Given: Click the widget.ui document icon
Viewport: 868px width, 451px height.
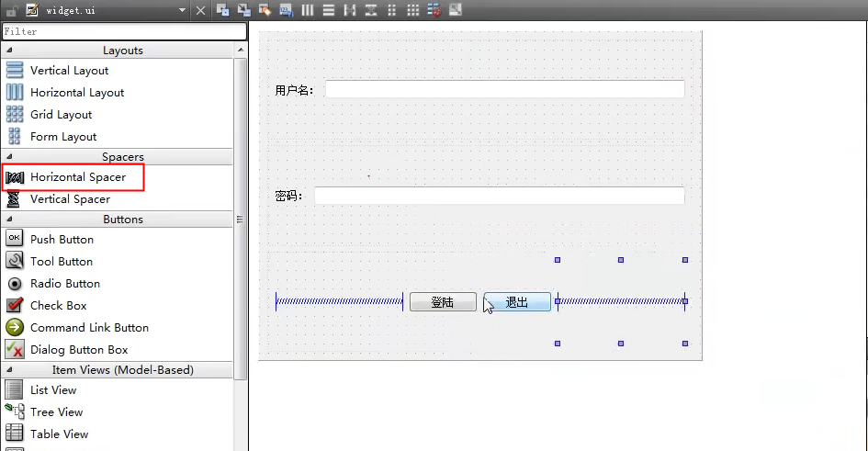Looking at the screenshot, I should (33, 10).
